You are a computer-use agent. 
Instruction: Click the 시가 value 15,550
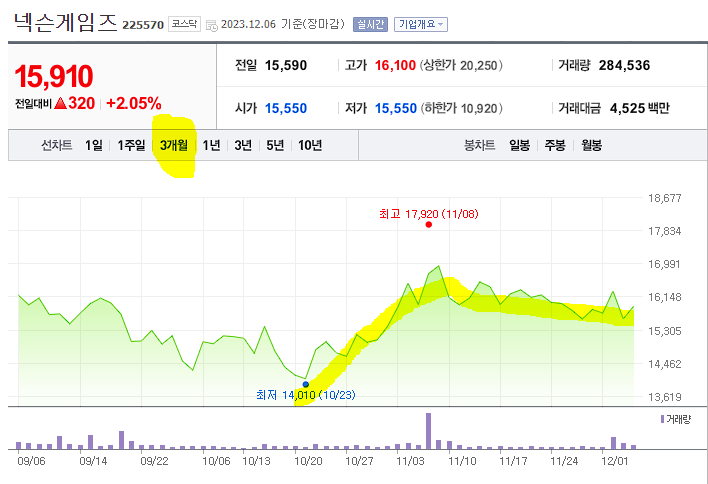click(x=286, y=108)
